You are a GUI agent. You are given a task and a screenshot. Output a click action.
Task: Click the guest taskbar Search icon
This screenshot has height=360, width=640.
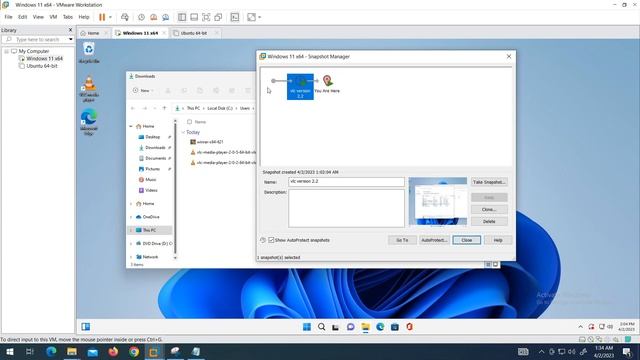[x=322, y=327]
